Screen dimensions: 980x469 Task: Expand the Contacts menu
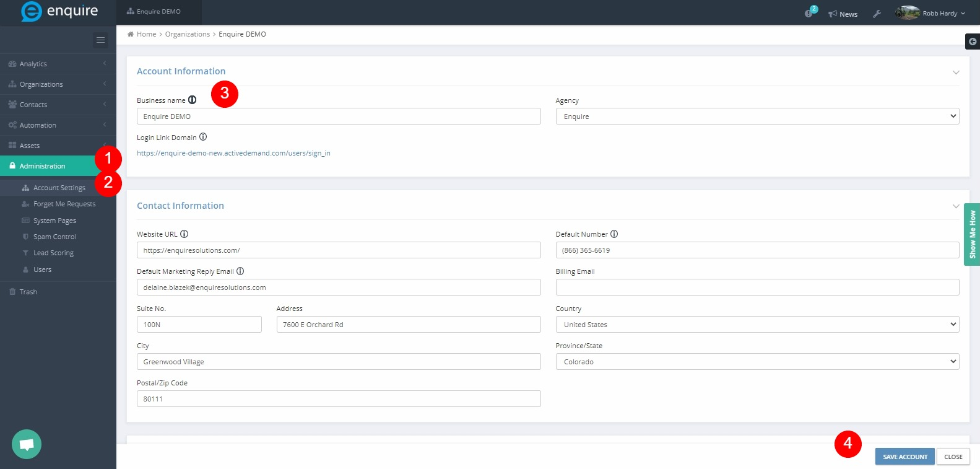click(x=58, y=105)
